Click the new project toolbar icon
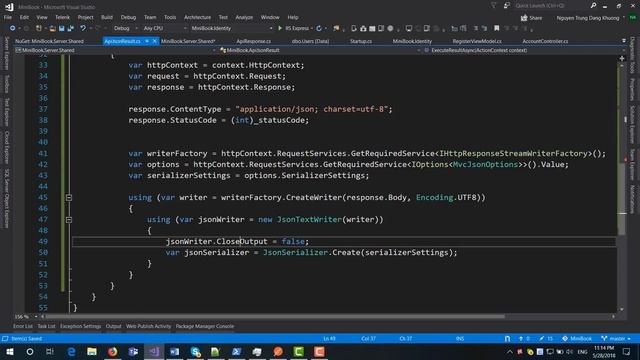This screenshot has width=640, height=360. click(38, 28)
